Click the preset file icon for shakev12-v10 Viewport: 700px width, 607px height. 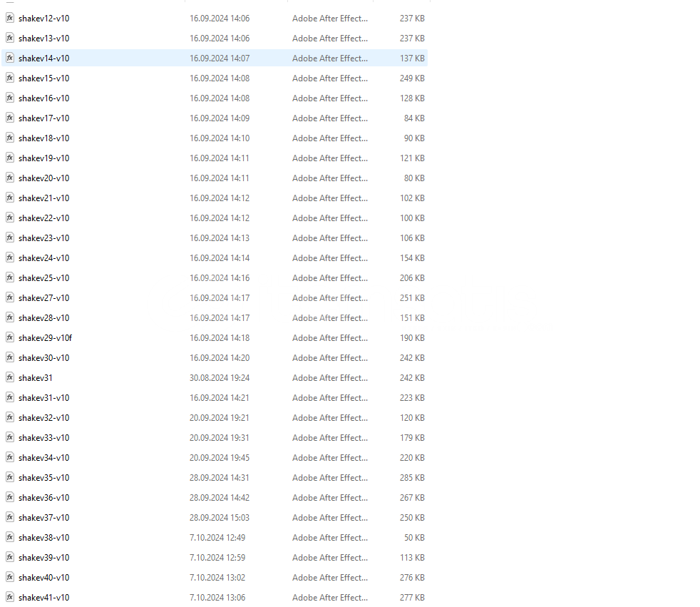click(10, 18)
